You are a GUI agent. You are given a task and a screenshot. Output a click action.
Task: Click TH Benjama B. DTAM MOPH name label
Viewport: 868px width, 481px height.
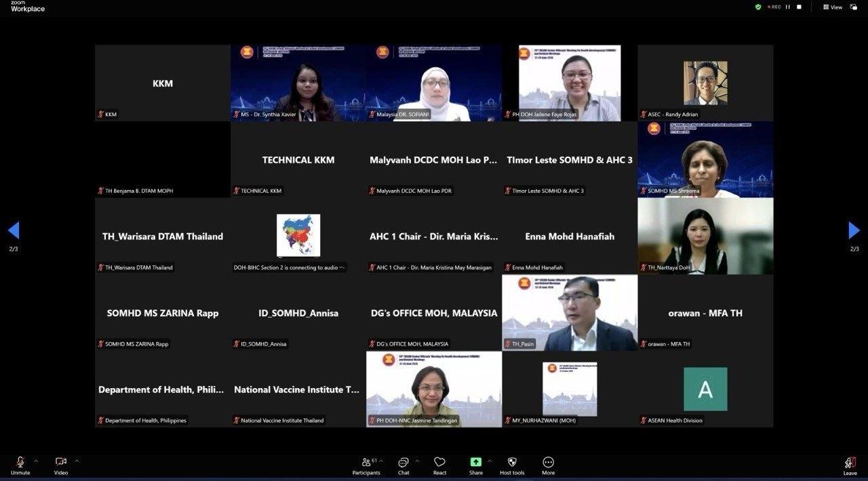[x=139, y=191]
